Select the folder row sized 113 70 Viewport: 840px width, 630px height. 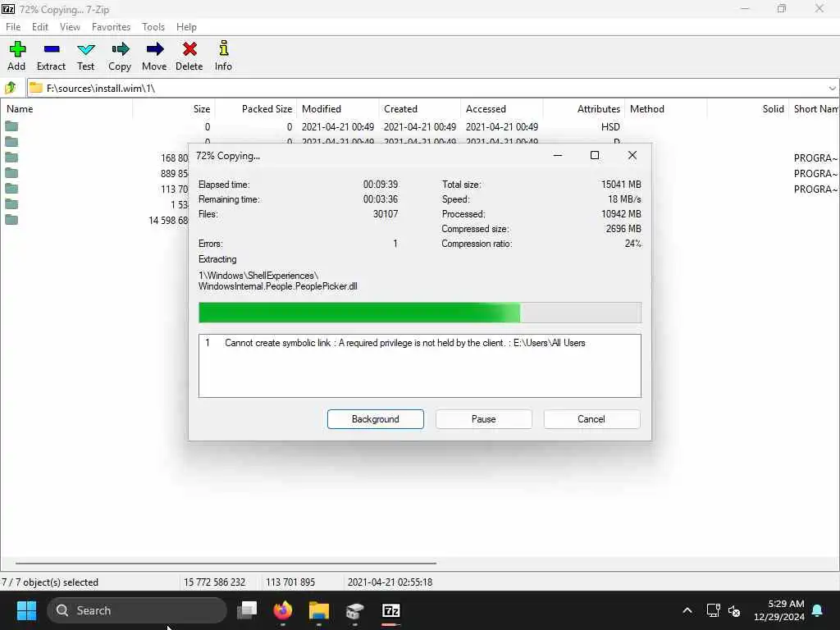94,189
